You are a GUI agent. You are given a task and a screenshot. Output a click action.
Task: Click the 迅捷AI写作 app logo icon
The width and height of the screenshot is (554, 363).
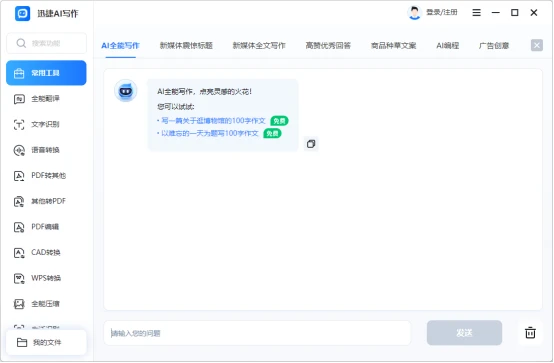[x=23, y=13]
